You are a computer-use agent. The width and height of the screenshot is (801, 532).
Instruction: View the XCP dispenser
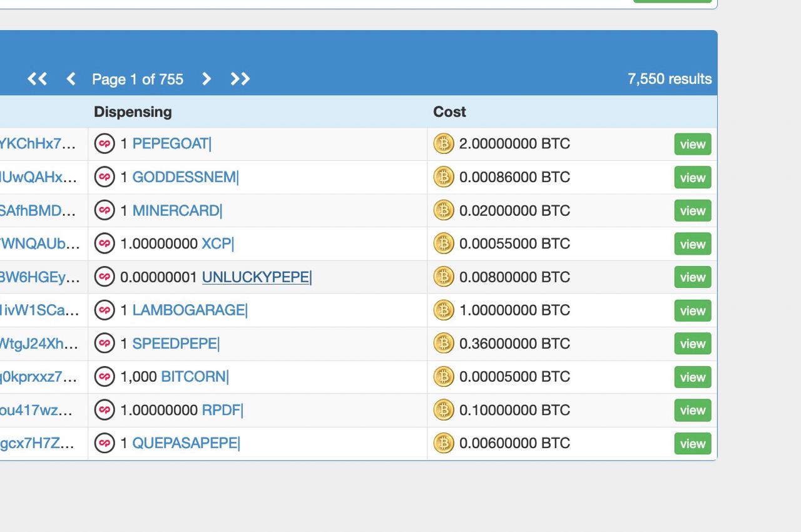(x=693, y=243)
